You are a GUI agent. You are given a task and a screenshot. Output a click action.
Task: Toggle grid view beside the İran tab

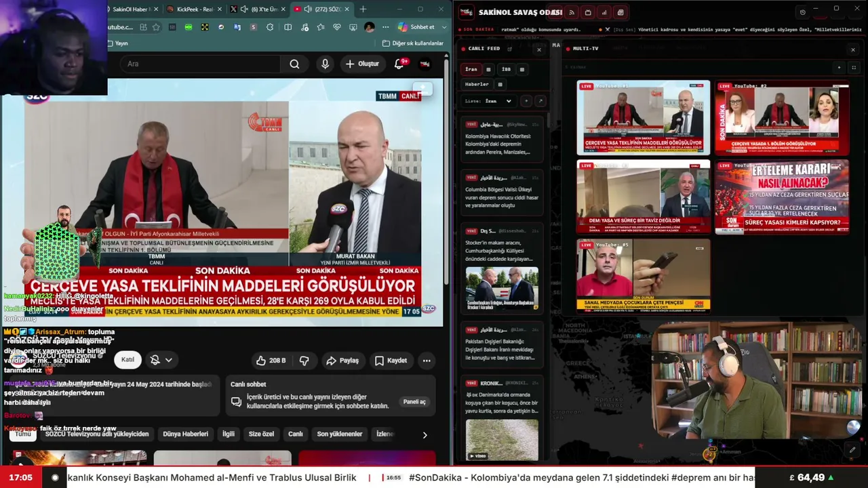[488, 69]
